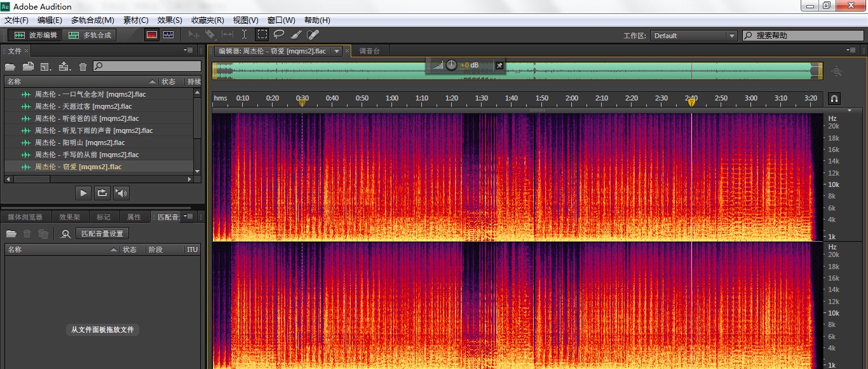Screen dimensions: 868x369
Task: Select the Razor tool in toolbar
Action: 210,35
